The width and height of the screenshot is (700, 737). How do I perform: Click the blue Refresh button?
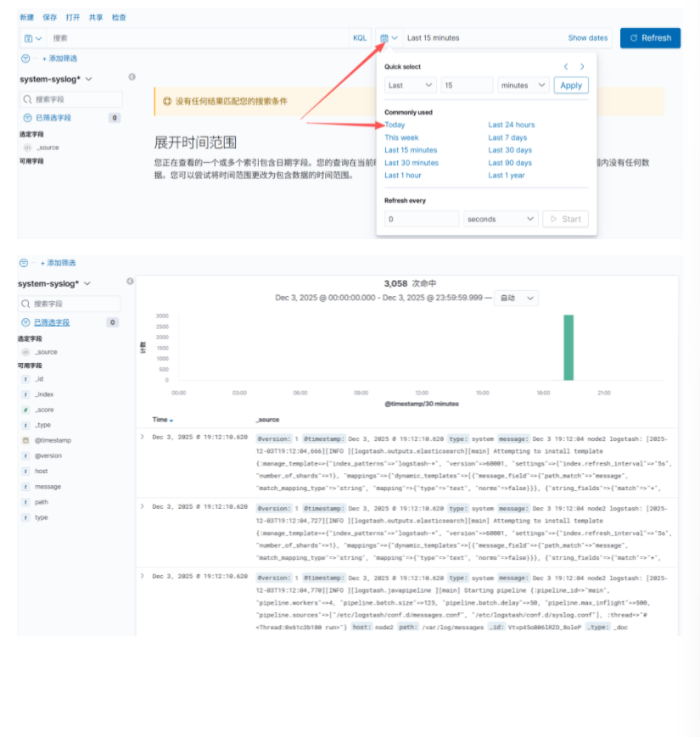tap(650, 38)
